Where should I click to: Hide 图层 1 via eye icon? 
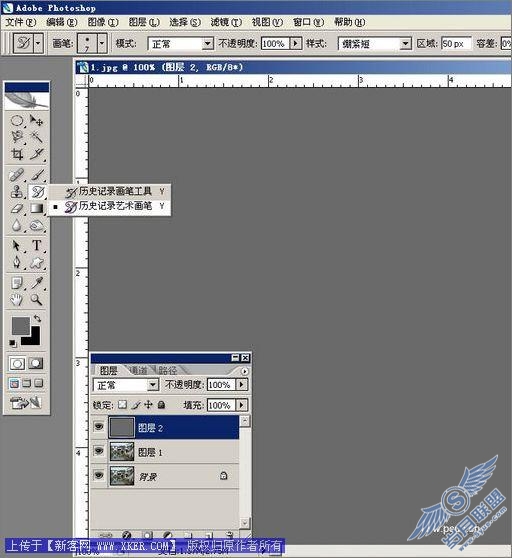click(x=99, y=451)
